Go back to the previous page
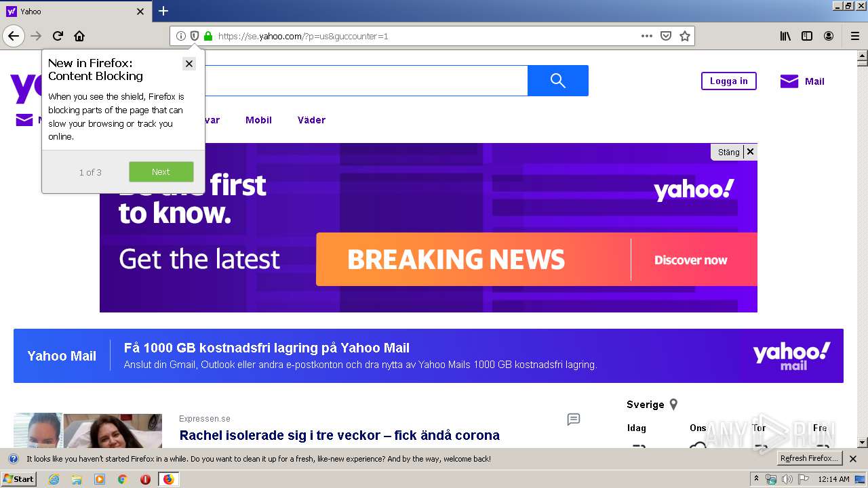The width and height of the screenshot is (868, 488). 14,36
